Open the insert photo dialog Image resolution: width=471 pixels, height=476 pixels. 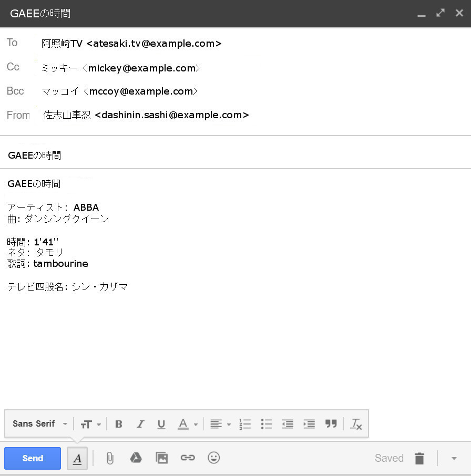(161, 458)
